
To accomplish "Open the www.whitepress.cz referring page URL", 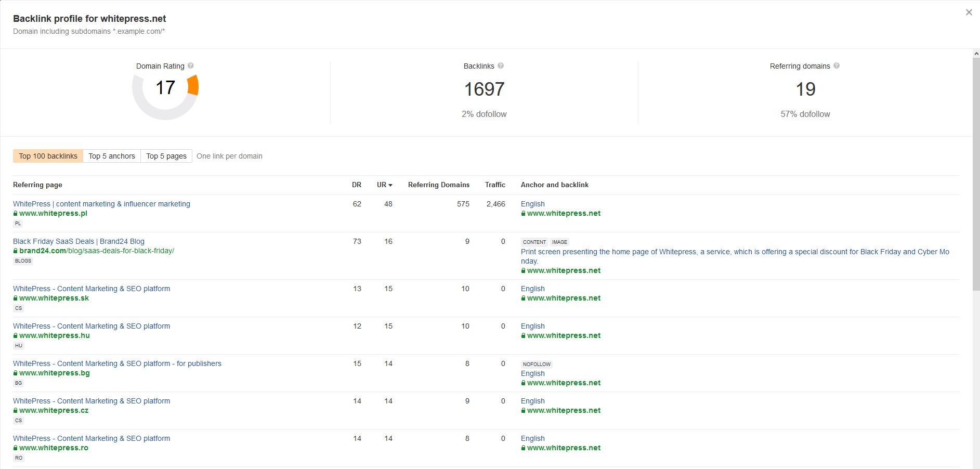I will (x=54, y=410).
